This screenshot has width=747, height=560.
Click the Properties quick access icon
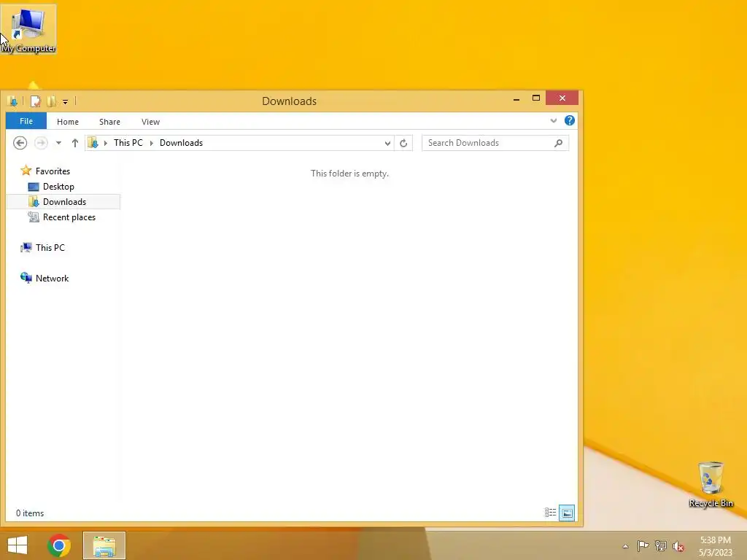35,101
